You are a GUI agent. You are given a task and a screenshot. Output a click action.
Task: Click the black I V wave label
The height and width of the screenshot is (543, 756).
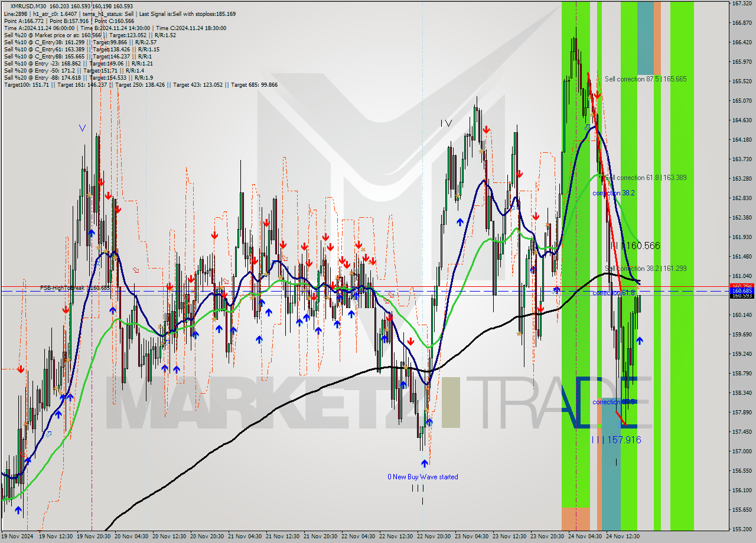click(x=446, y=123)
